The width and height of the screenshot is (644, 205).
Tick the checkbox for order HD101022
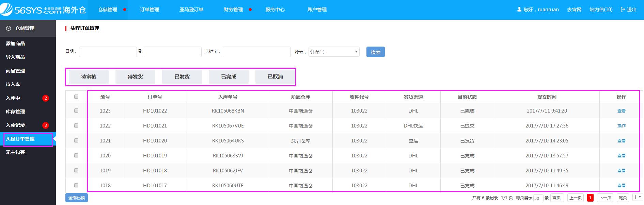[x=76, y=110]
